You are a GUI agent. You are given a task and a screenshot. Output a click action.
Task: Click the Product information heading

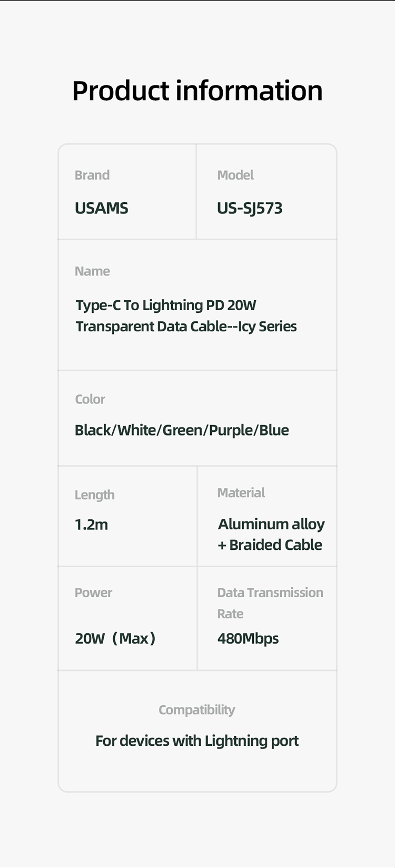coord(197,91)
